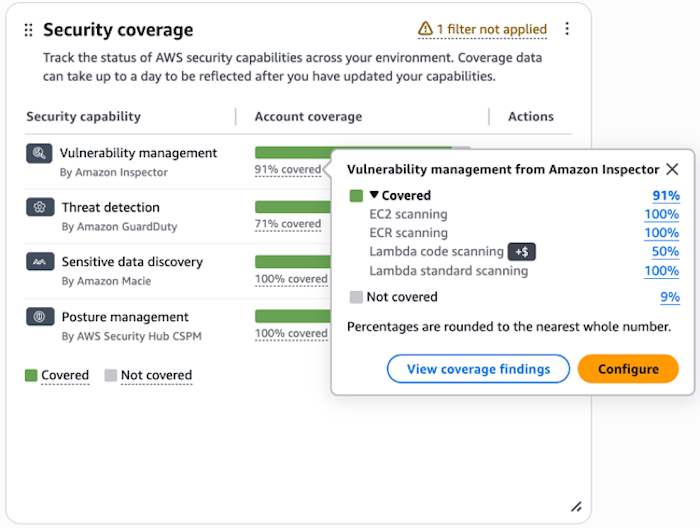Click the 9% Not covered link
Screen dimensions: 700x528
pyautogui.click(x=669, y=297)
